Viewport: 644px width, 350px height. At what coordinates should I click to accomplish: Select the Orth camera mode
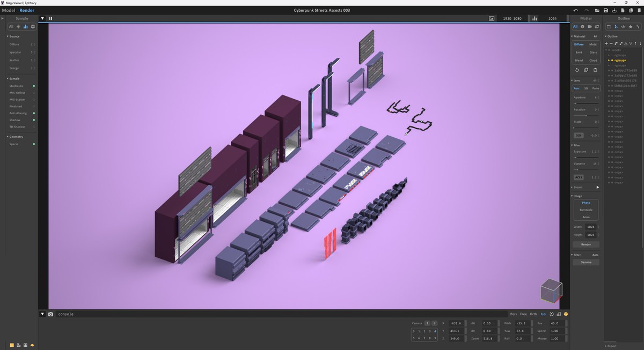(533, 314)
